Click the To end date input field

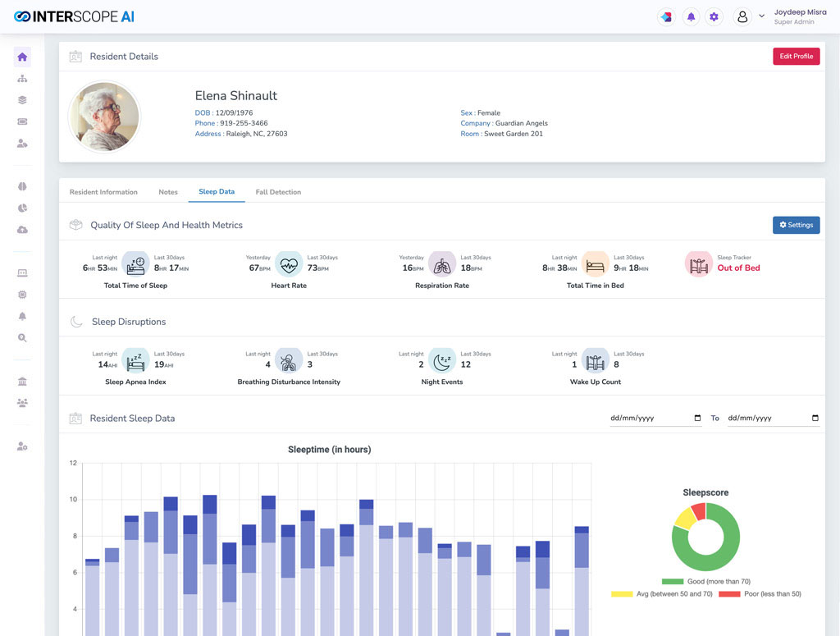coord(773,418)
